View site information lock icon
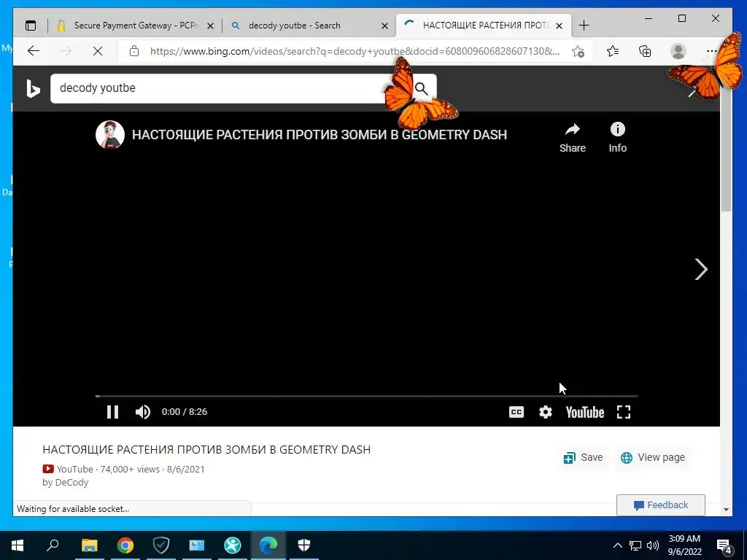Viewport: 747px width, 560px height. [134, 51]
